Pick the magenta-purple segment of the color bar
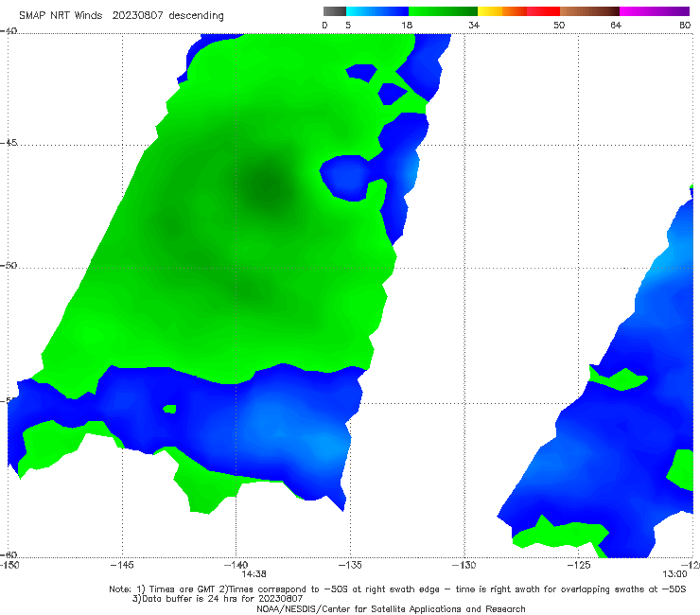The width and height of the screenshot is (700, 615). click(655, 11)
